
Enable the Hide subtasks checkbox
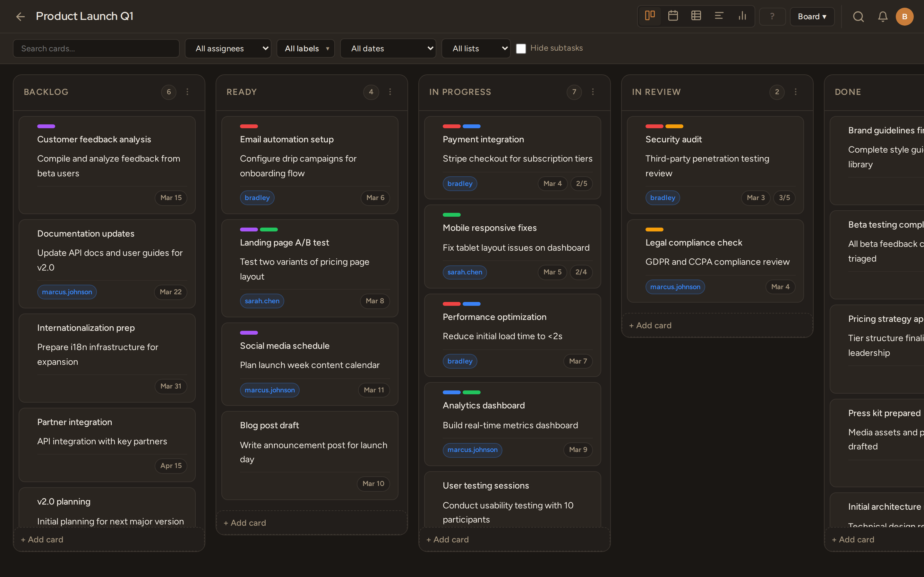pyautogui.click(x=521, y=48)
